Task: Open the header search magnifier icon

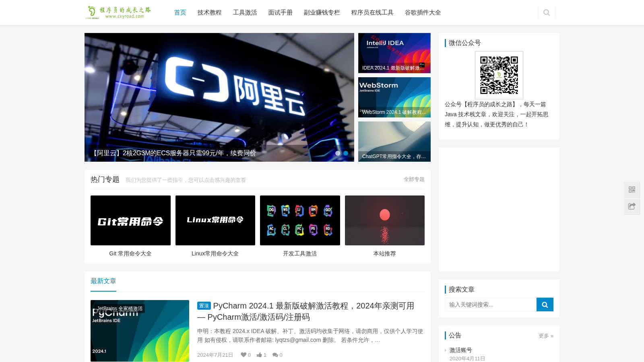Action: point(546,12)
